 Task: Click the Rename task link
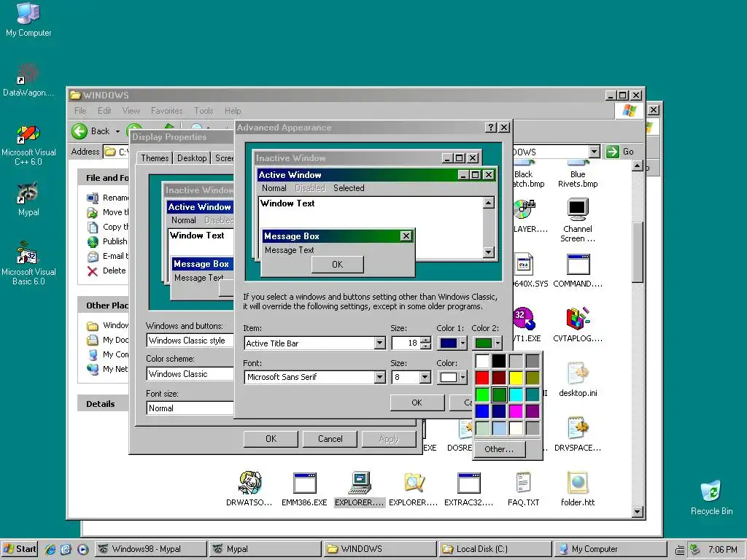click(115, 198)
